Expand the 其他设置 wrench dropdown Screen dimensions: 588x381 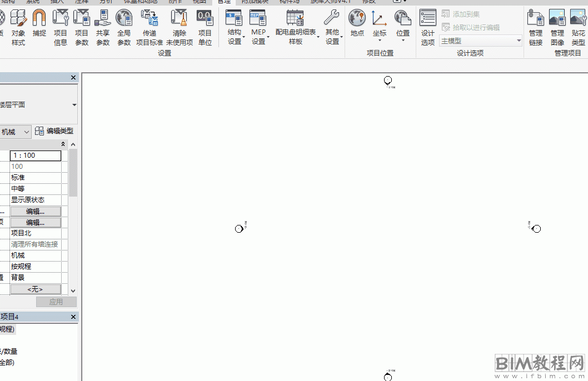(332, 29)
